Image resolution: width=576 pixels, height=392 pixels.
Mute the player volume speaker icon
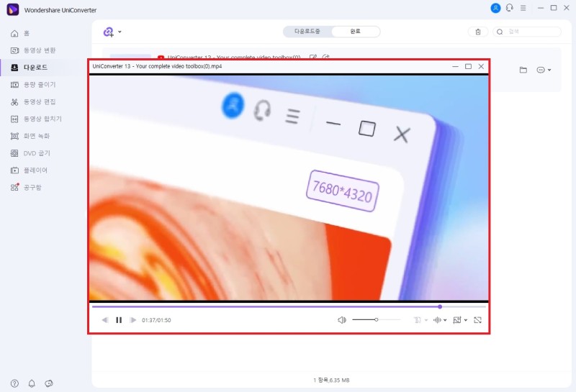pyautogui.click(x=342, y=320)
